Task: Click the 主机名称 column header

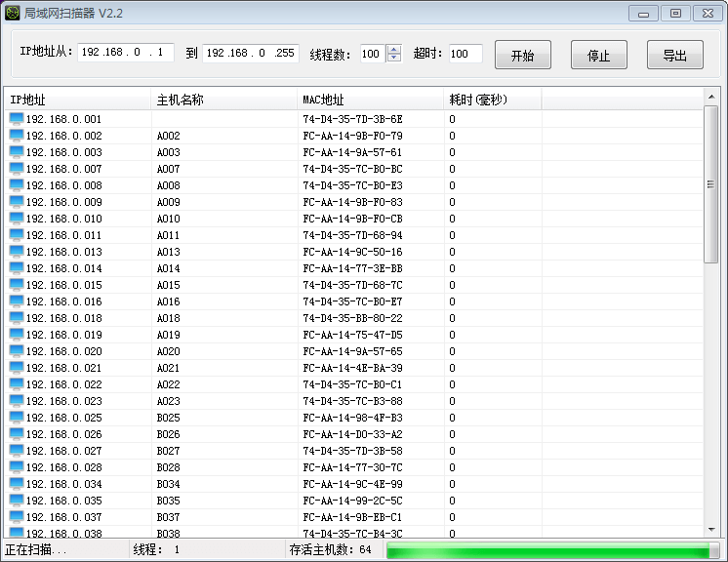Action: (x=223, y=100)
